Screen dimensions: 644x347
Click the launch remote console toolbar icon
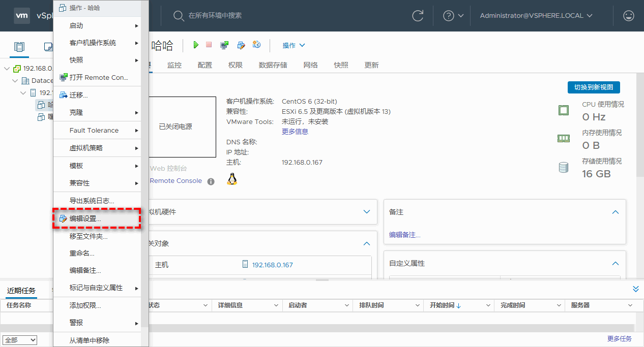[x=224, y=45]
